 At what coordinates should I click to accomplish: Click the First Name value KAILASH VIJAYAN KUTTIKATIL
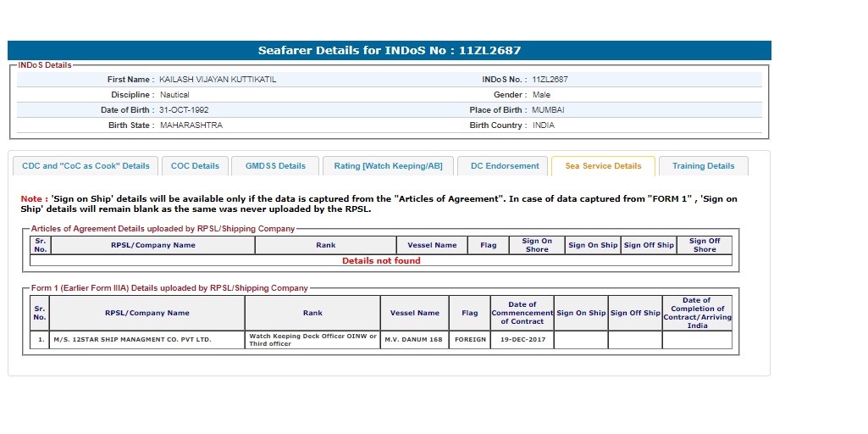pos(218,80)
